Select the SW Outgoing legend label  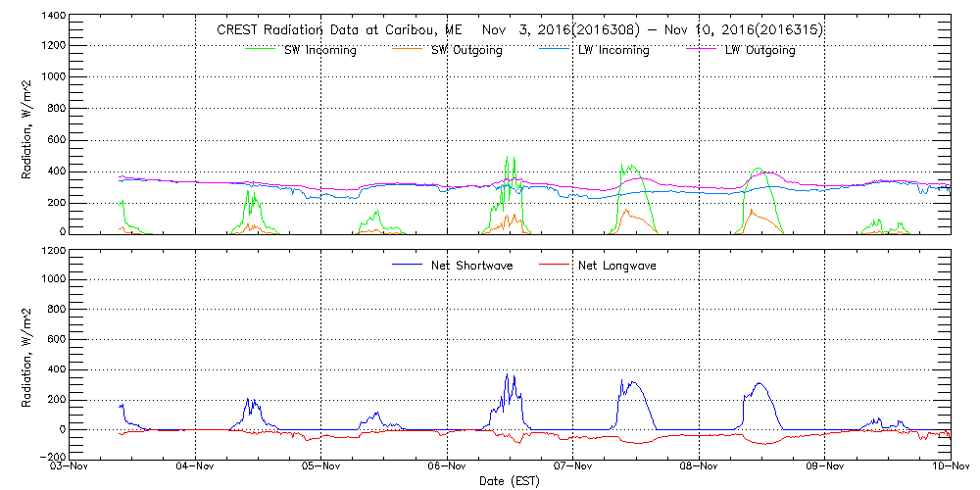(x=466, y=51)
